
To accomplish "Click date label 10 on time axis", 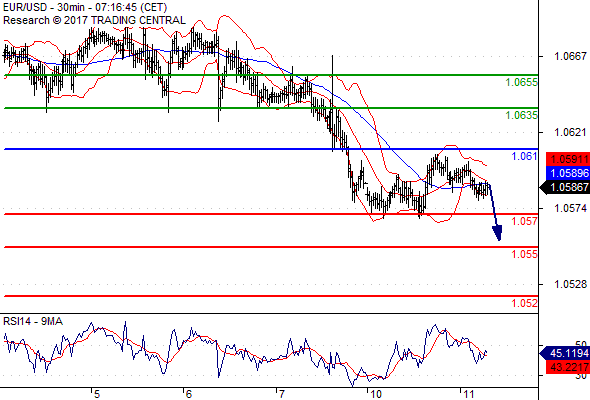I will coord(376,394).
